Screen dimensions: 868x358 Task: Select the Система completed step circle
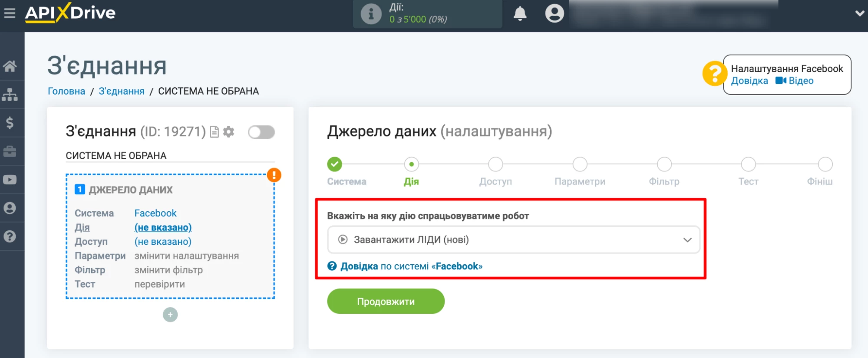(x=334, y=164)
